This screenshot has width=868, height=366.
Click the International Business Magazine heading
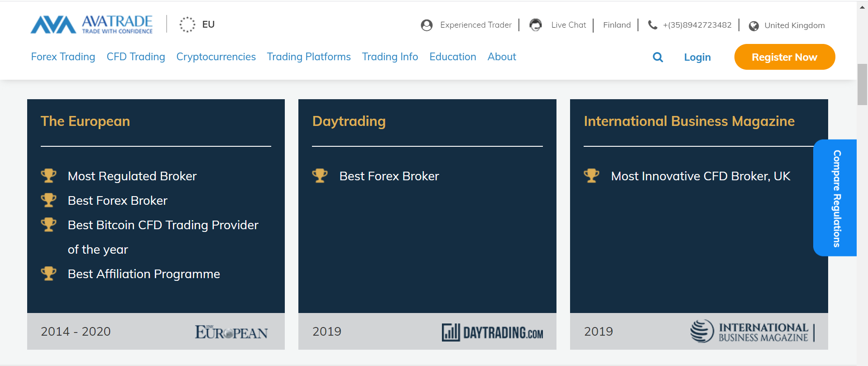tap(689, 121)
